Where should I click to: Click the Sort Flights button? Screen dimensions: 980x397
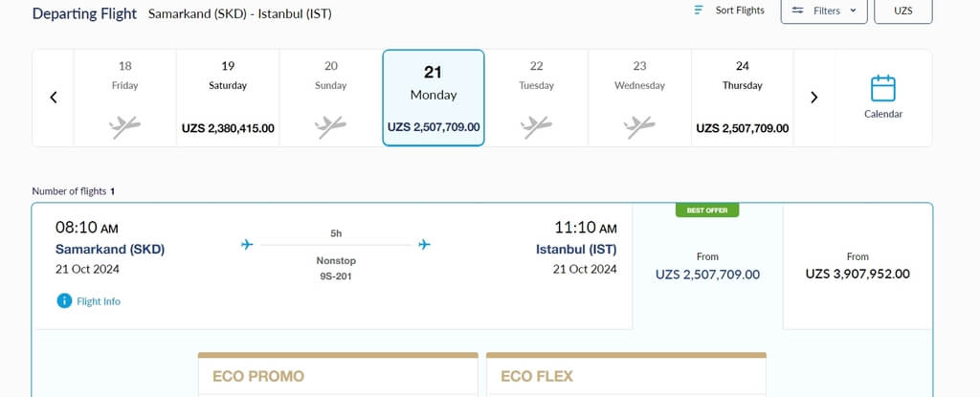pyautogui.click(x=728, y=10)
